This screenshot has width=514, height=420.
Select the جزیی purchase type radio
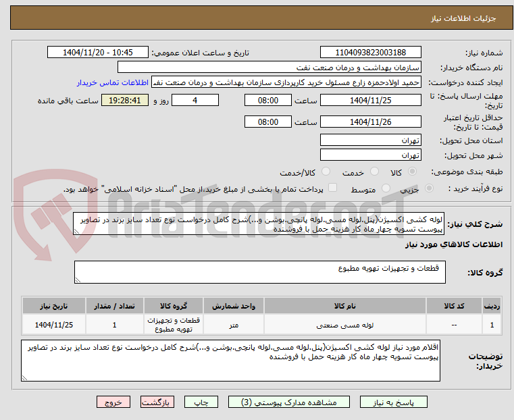point(429,188)
